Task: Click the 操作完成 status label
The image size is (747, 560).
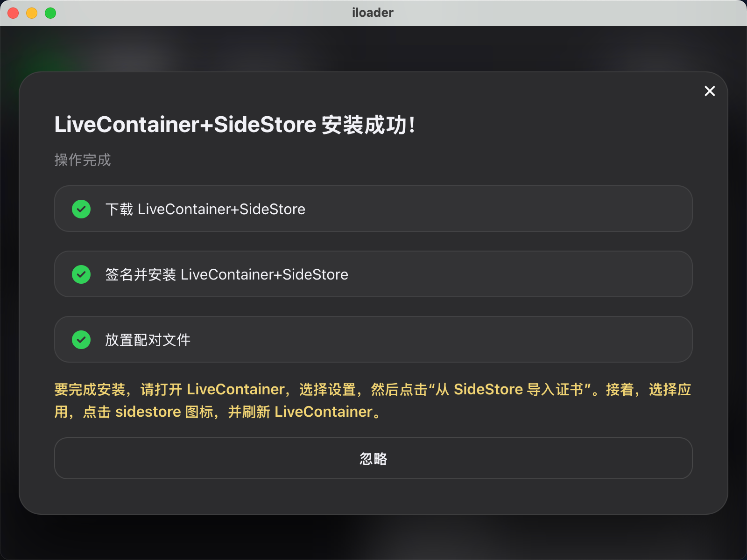Action: pyautogui.click(x=83, y=160)
